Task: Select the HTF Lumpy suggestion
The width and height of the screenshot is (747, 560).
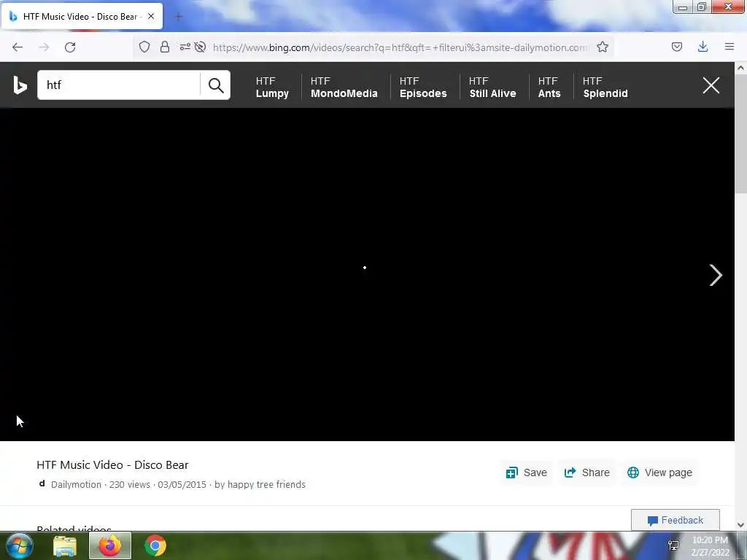Action: [x=272, y=87]
